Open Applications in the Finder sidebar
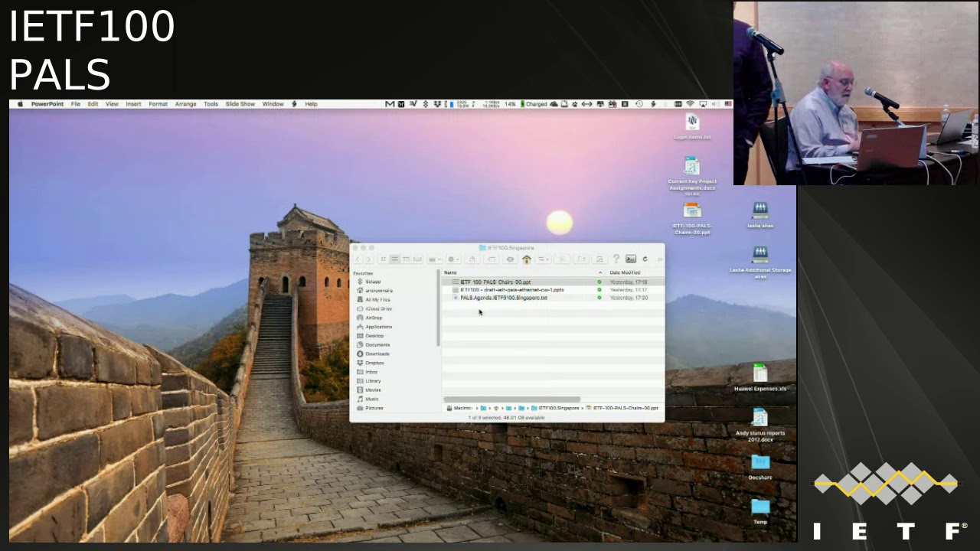The image size is (980, 551). pos(378,327)
